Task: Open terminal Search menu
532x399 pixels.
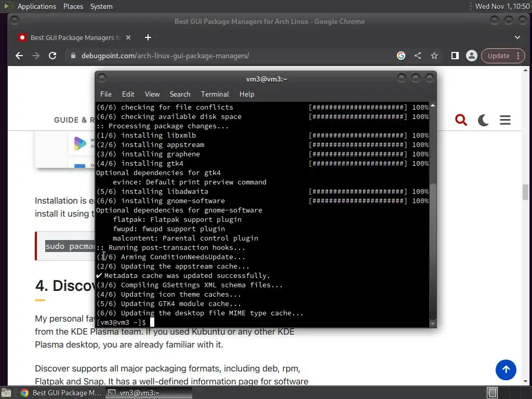Action: click(x=180, y=94)
